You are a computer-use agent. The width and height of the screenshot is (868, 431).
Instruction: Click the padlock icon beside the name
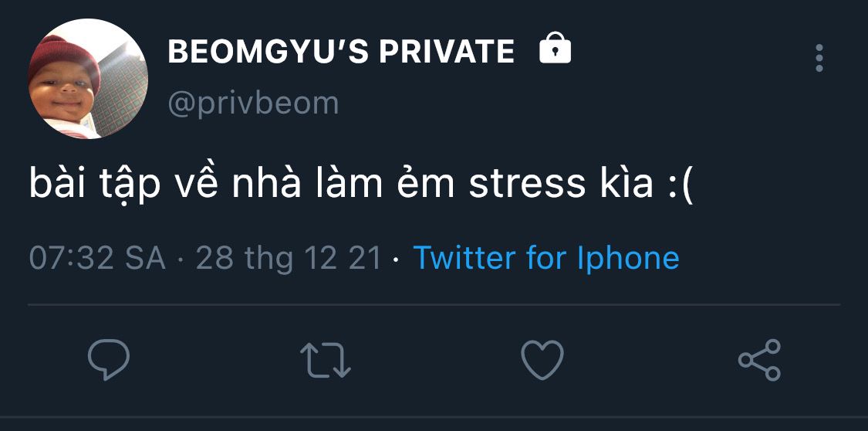point(555,48)
